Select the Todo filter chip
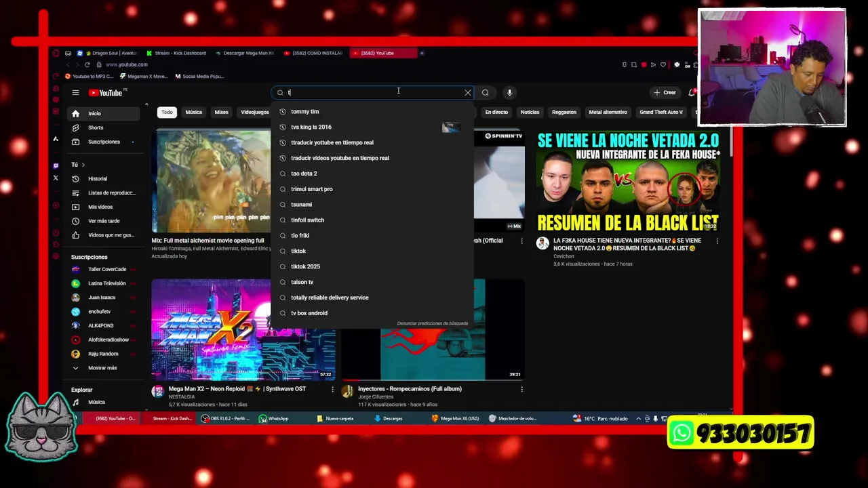 [167, 112]
